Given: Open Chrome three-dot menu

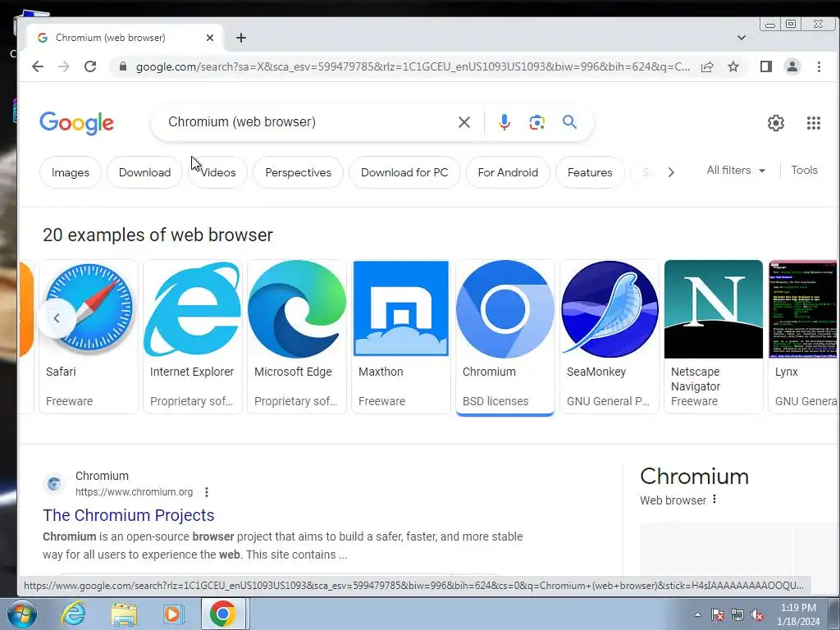Looking at the screenshot, I should pos(819,66).
